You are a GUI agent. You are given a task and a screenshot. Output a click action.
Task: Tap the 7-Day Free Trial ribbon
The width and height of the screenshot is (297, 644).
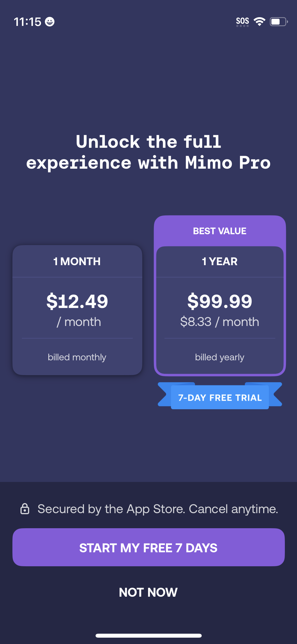(x=220, y=397)
